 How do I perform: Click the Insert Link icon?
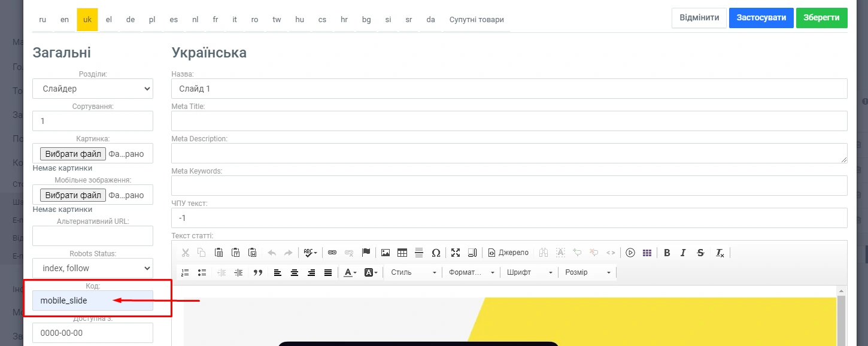[x=332, y=253]
